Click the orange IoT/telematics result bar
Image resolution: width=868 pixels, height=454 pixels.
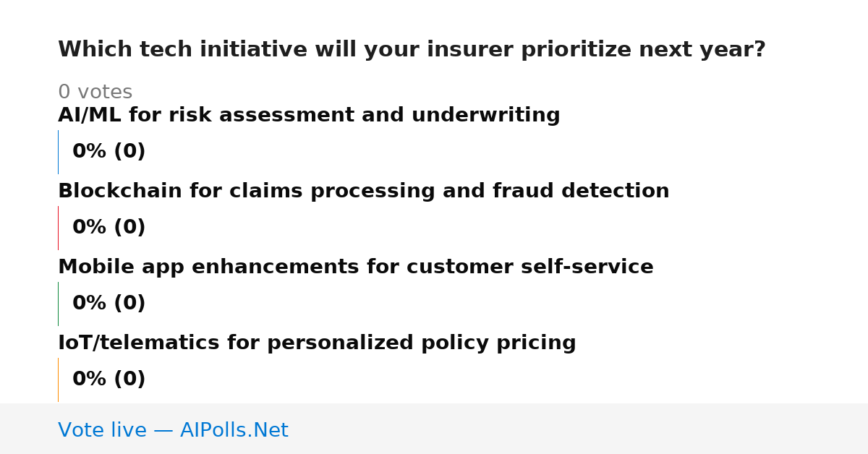coord(58,380)
